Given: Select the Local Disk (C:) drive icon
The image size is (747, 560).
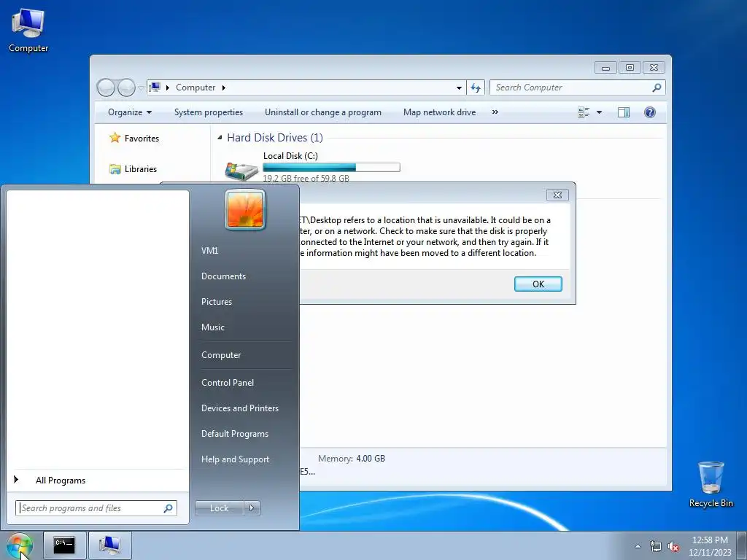Looking at the screenshot, I should (x=241, y=171).
